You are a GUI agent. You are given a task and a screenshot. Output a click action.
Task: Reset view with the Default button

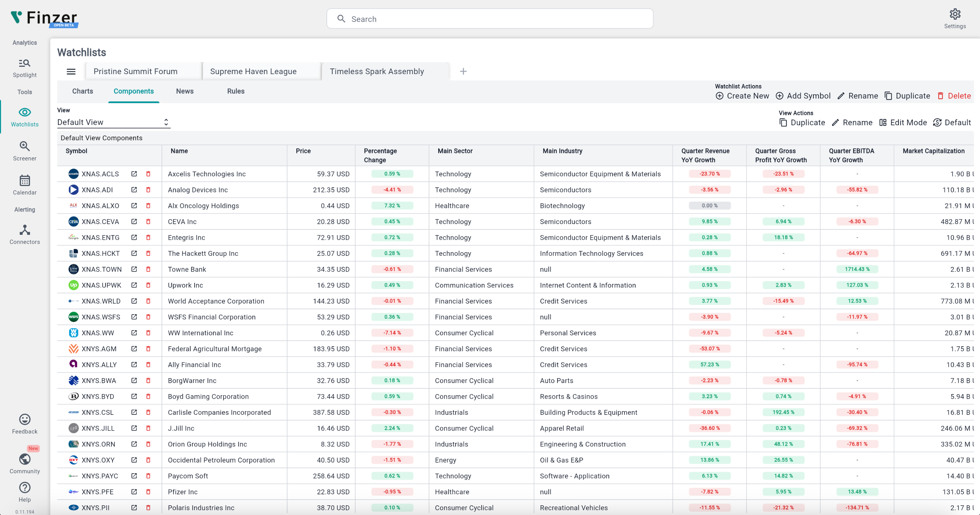pos(952,123)
